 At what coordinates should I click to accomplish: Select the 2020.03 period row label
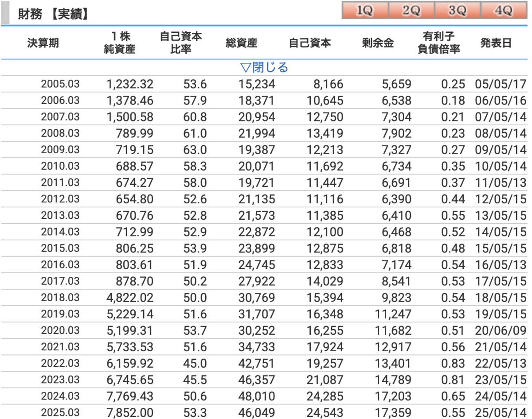tap(60, 330)
